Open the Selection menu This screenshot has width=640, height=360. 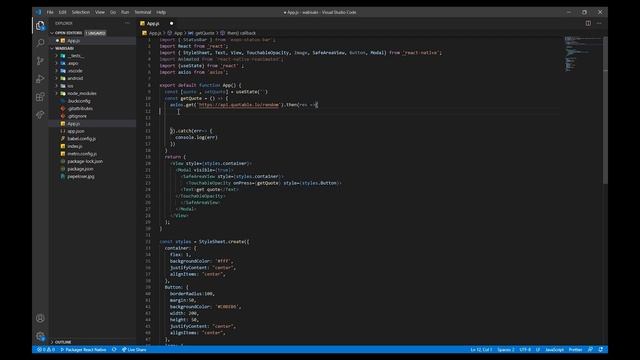pyautogui.click(x=81, y=12)
